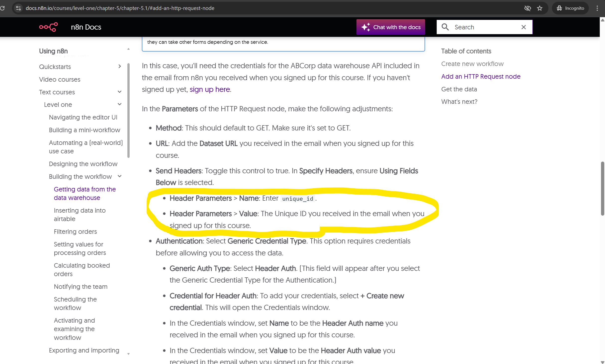Click the tracking protection eye icon

[527, 8]
